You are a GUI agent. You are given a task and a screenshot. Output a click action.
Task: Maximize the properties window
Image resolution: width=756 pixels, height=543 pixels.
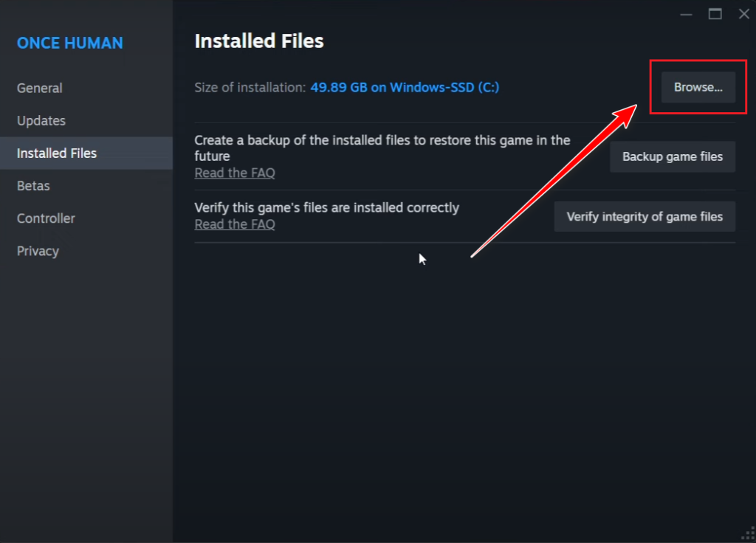pos(715,13)
